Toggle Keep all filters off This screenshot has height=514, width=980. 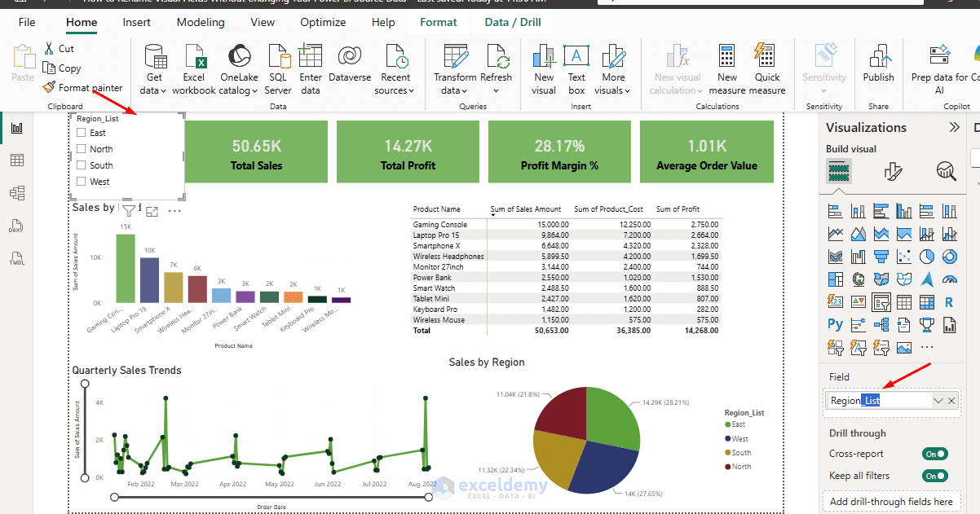coord(935,476)
